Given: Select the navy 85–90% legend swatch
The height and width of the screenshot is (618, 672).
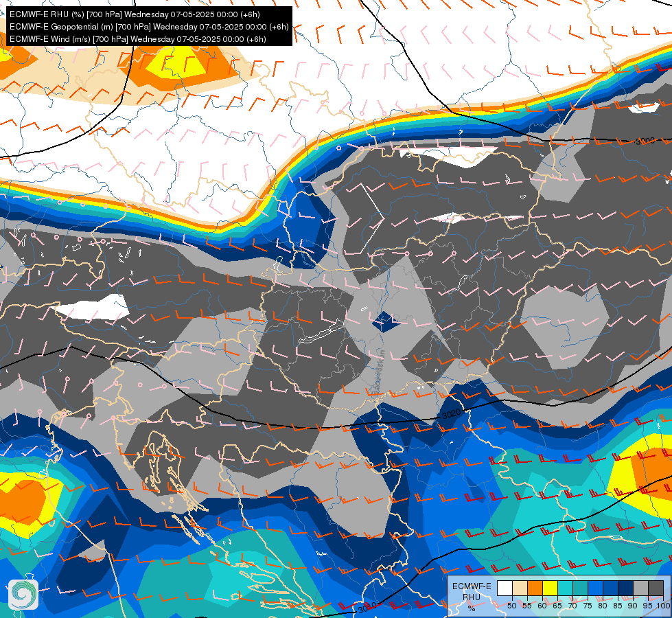Looking at the screenshot, I should click(625, 588).
